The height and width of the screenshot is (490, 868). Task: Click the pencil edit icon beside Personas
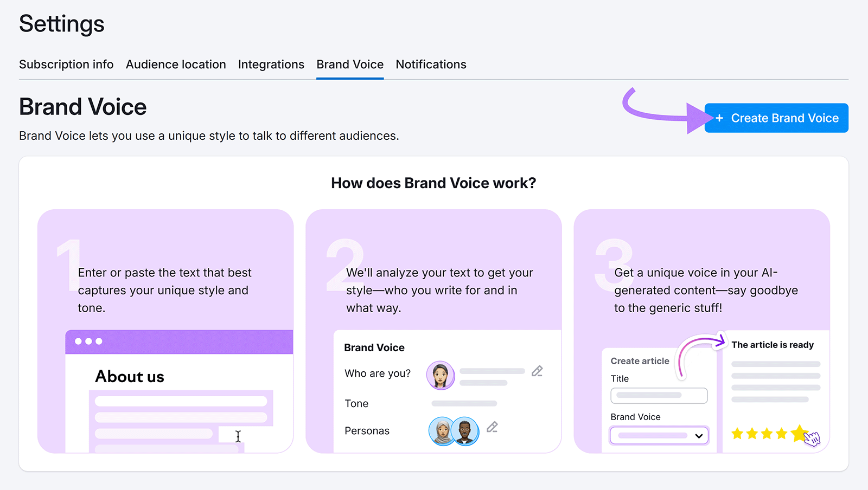click(492, 427)
